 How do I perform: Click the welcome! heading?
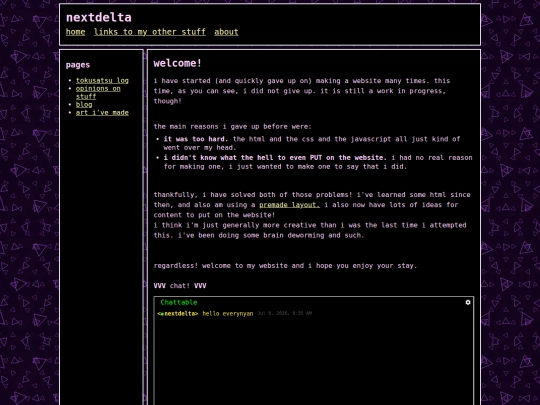tap(177, 63)
